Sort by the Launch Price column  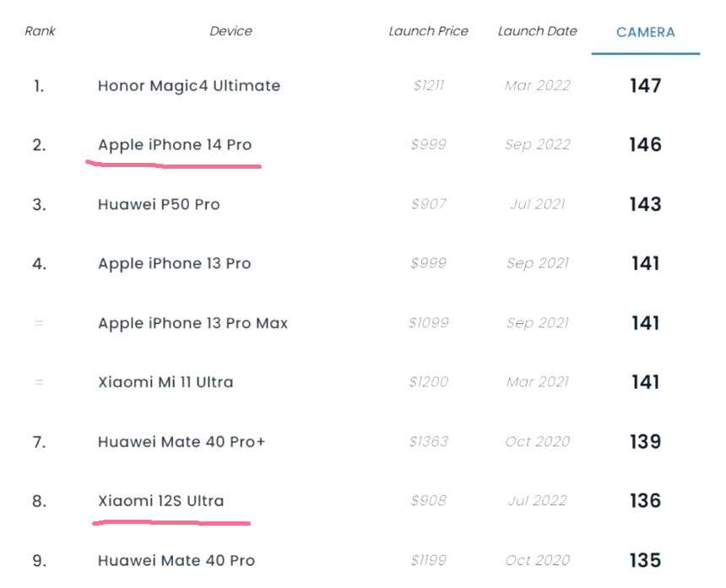(428, 31)
